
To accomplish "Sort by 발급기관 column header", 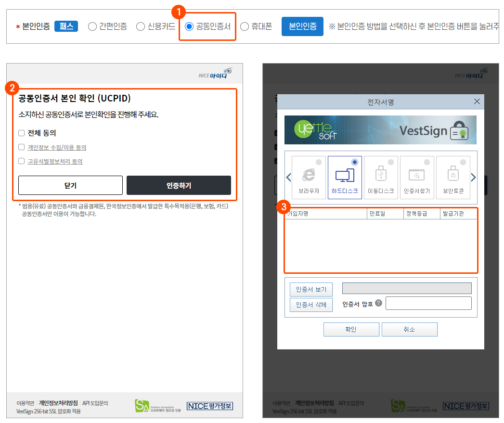I will 458,214.
